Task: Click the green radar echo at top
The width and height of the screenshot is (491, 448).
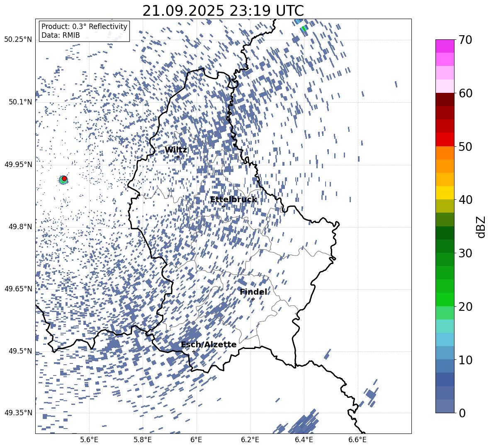Action: tap(304, 29)
